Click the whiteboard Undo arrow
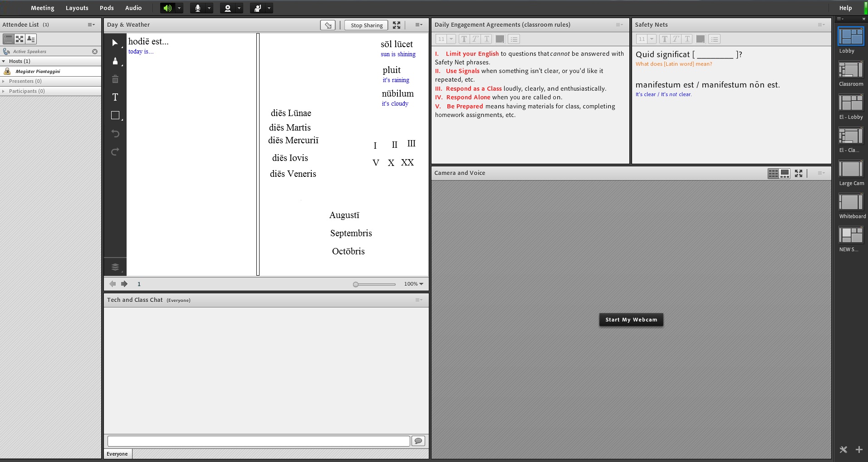Screen dimensions: 868x462 [x=115, y=133]
